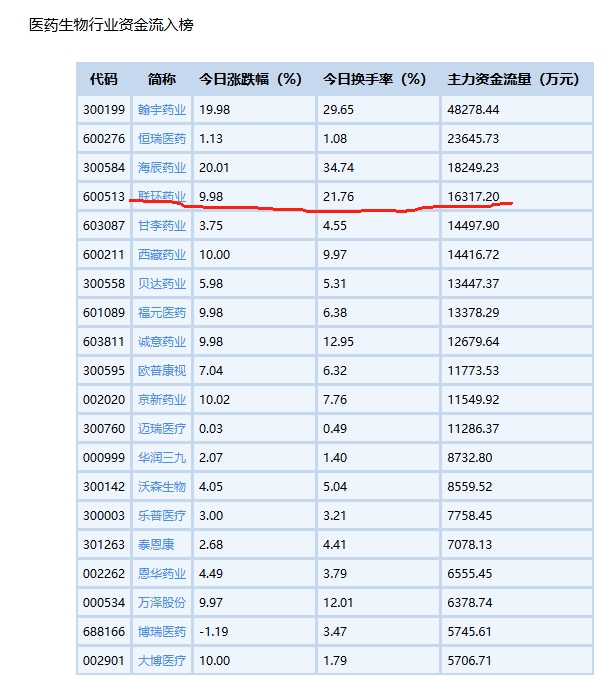Open the 诚意药业 stock link
Screen dimensions: 606x684
coord(162,342)
